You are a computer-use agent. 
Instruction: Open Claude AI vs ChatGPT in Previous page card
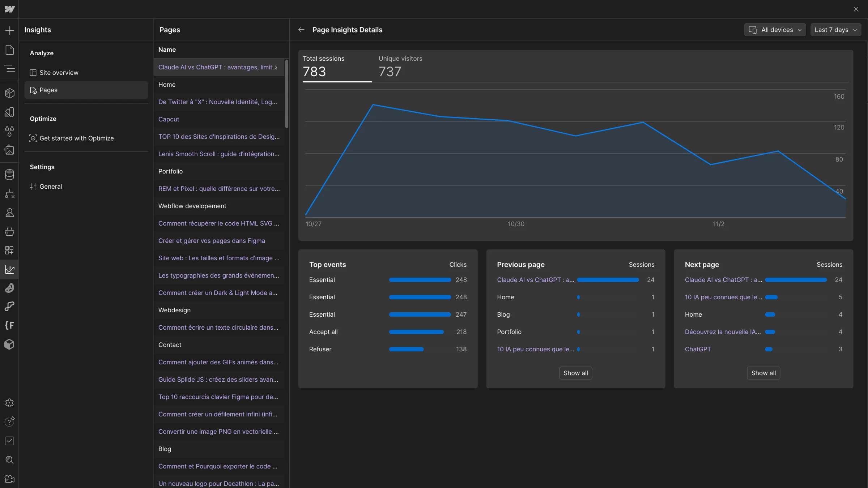point(535,280)
